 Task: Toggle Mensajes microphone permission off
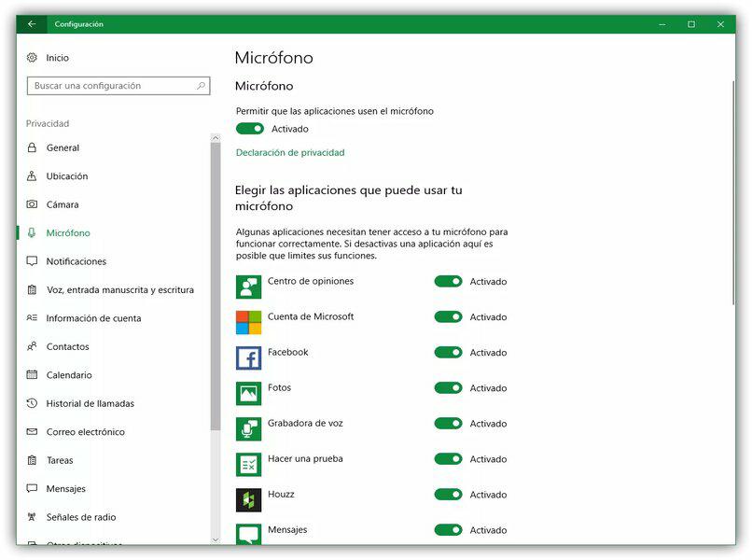coord(449,529)
